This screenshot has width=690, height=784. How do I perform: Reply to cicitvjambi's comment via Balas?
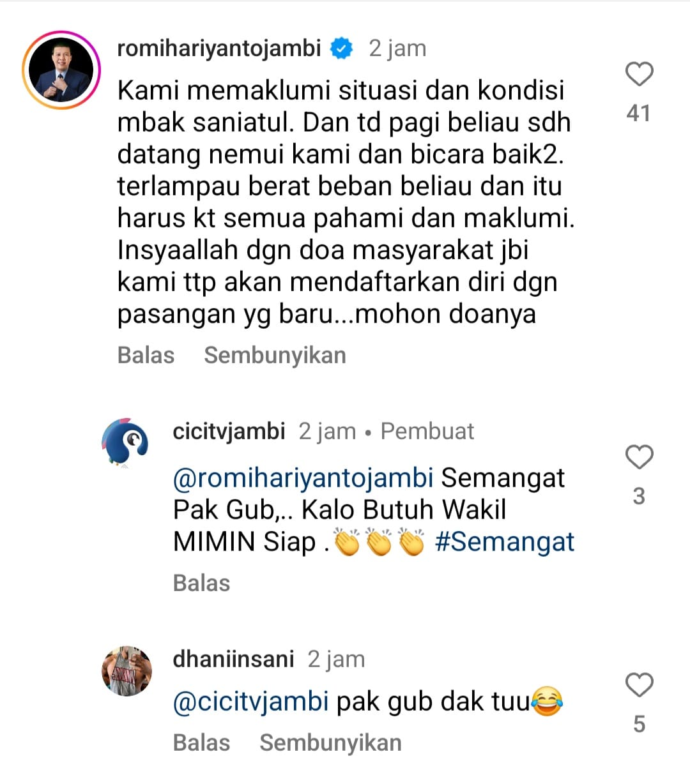[201, 583]
